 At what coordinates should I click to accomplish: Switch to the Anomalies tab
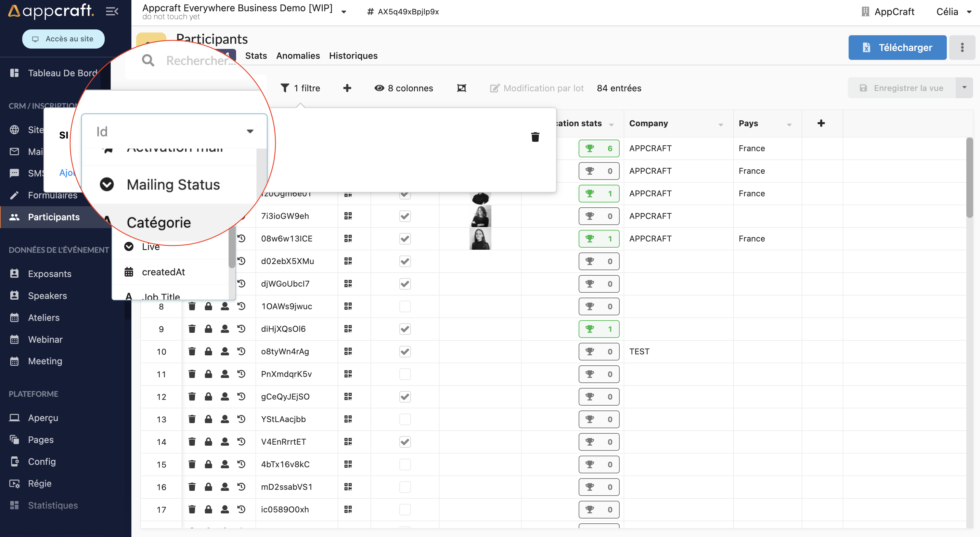coord(298,56)
